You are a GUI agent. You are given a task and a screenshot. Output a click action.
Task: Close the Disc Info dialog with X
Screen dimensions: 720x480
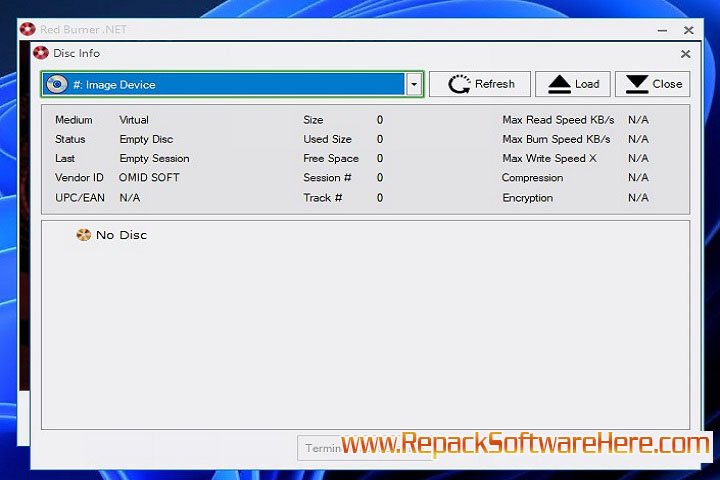pos(686,54)
